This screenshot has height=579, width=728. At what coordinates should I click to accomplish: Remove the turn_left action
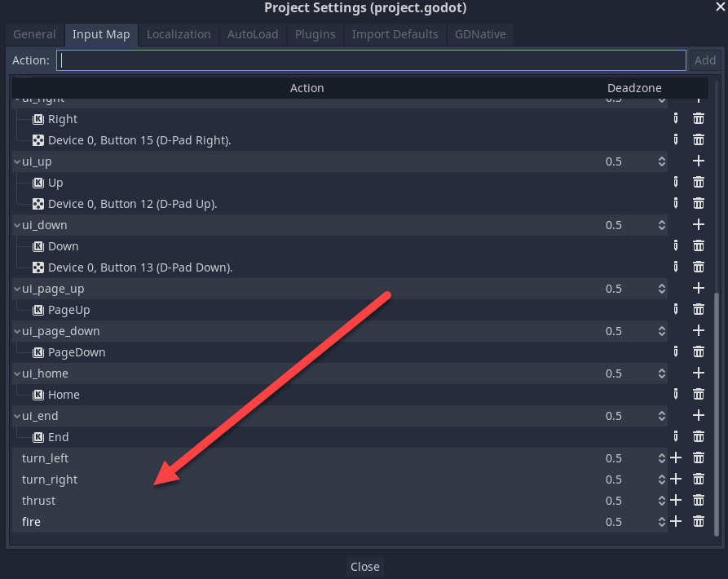[699, 458]
